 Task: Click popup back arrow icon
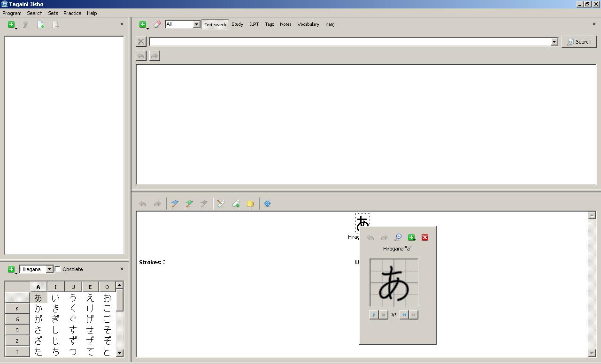pos(370,238)
